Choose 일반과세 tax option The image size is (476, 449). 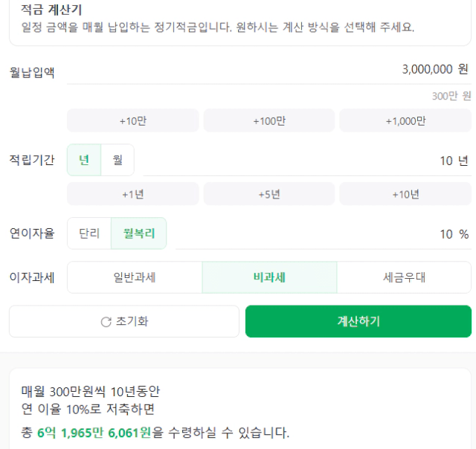(135, 277)
